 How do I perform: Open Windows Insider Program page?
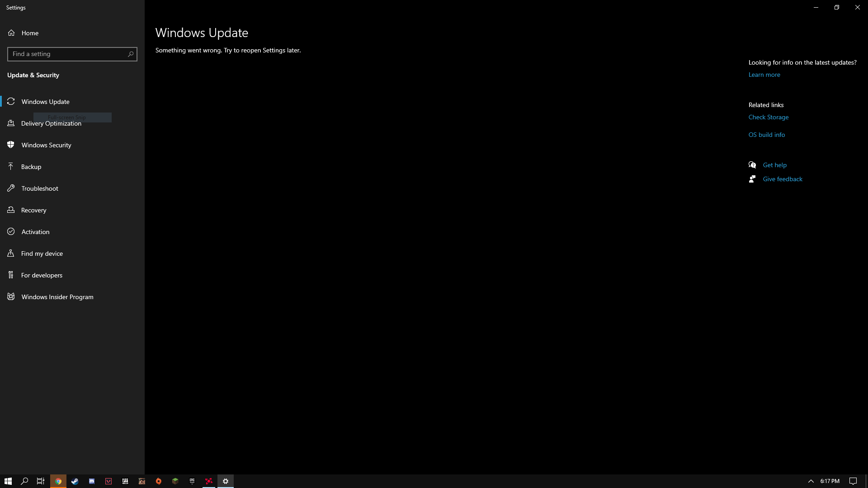click(x=72, y=297)
